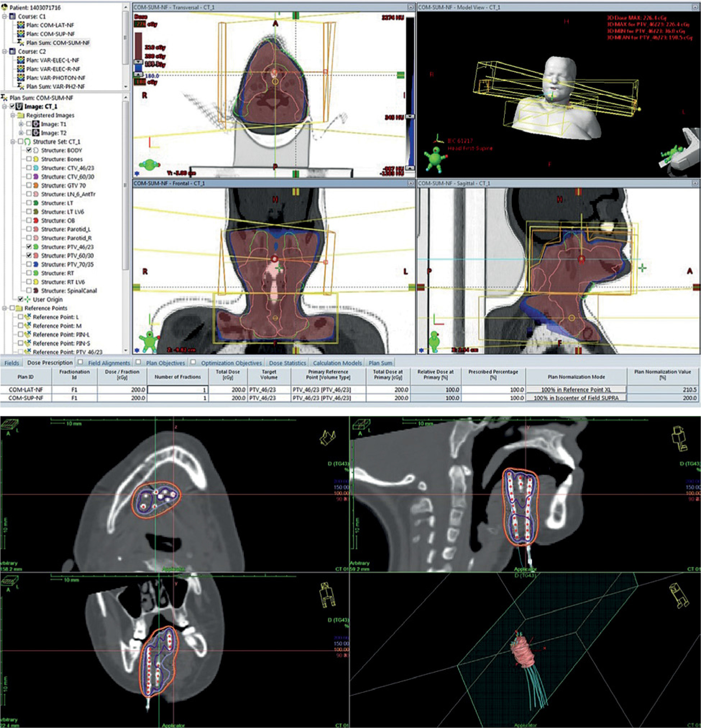The height and width of the screenshot is (728, 701).
Task: Expand the Image T1 tree node
Action: (21, 124)
